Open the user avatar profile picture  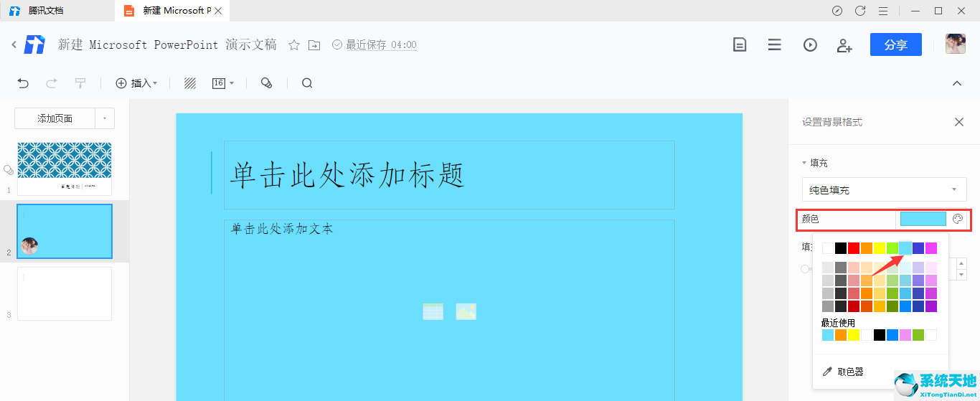click(x=955, y=44)
